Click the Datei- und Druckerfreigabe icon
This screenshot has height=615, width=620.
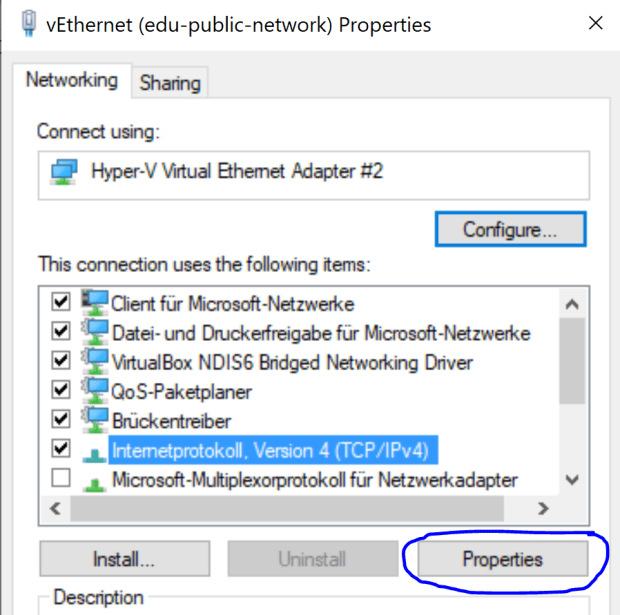pyautogui.click(x=96, y=332)
